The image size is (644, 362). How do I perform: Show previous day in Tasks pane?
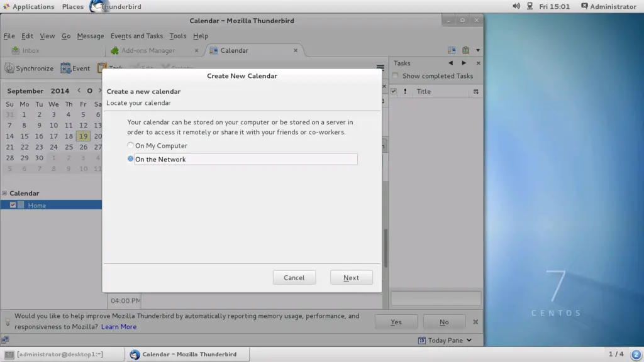(x=450, y=63)
